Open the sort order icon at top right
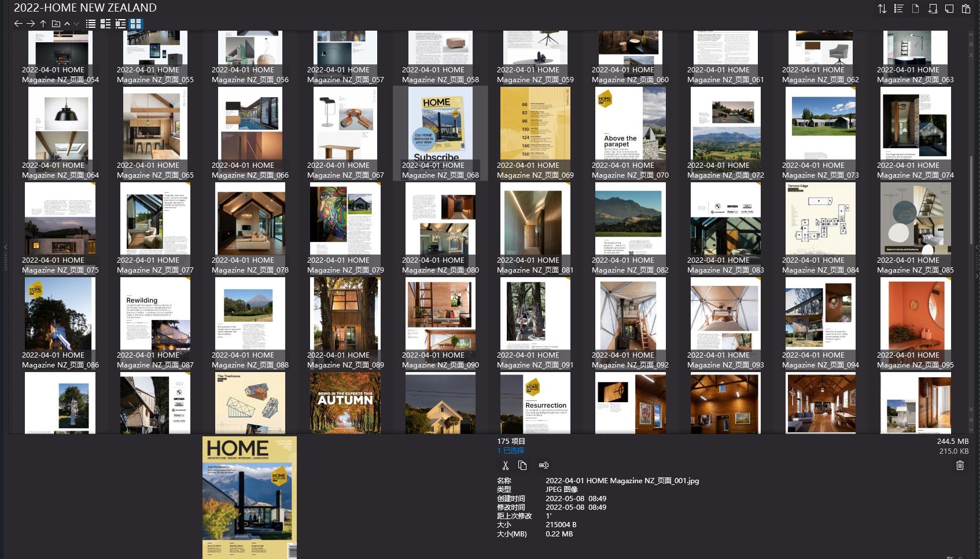 pos(882,9)
